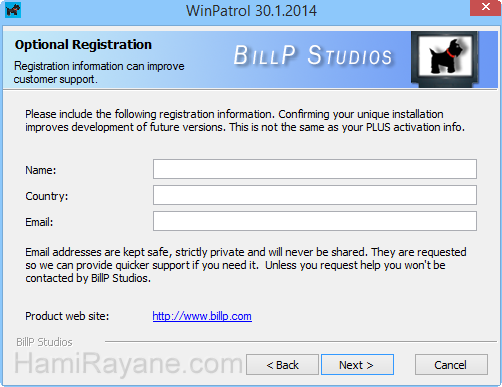Click the BillP Studios banner text

[x=312, y=55]
